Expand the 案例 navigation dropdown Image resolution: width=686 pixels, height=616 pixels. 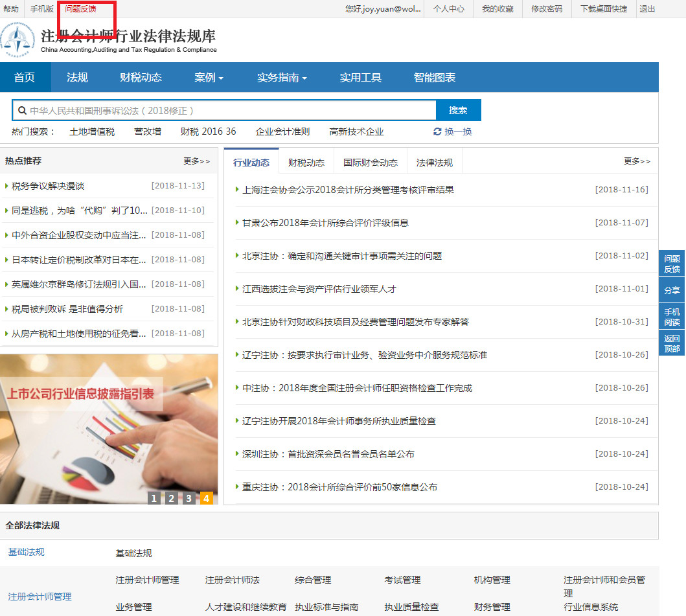pos(209,78)
